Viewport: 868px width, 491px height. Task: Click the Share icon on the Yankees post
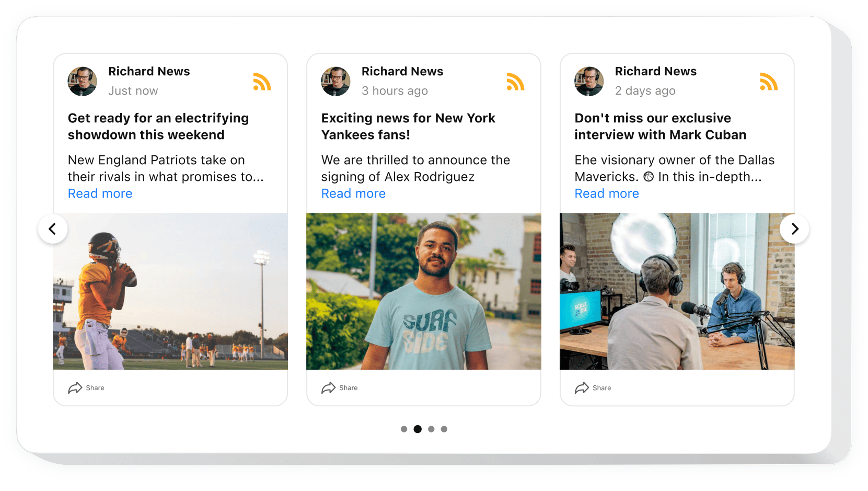tap(328, 388)
